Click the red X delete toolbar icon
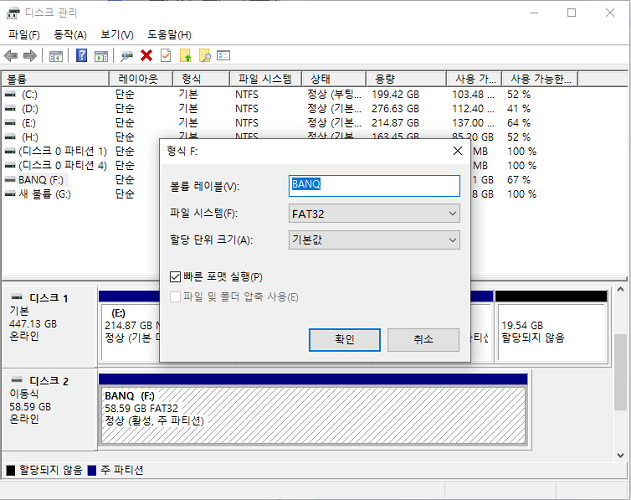The height and width of the screenshot is (500, 631). click(146, 56)
